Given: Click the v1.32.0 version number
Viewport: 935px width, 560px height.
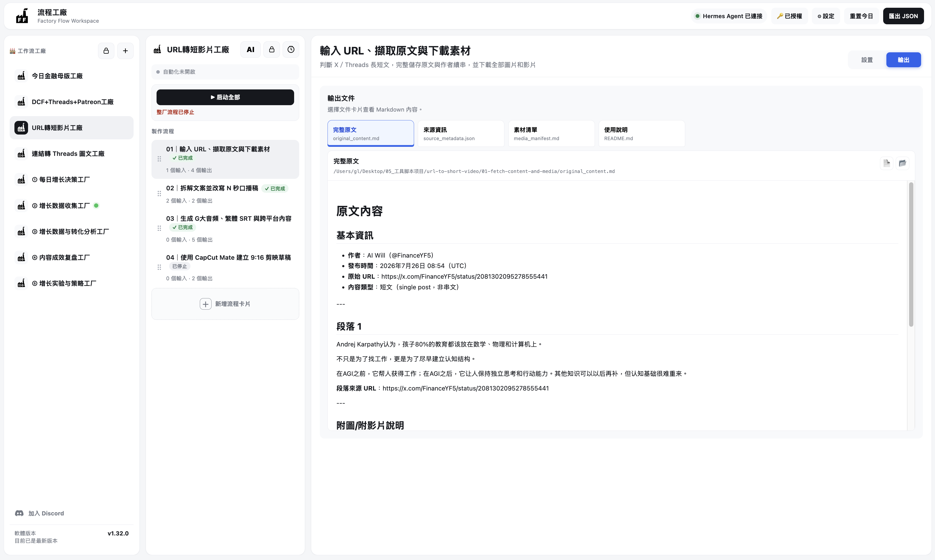Looking at the screenshot, I should pyautogui.click(x=118, y=533).
